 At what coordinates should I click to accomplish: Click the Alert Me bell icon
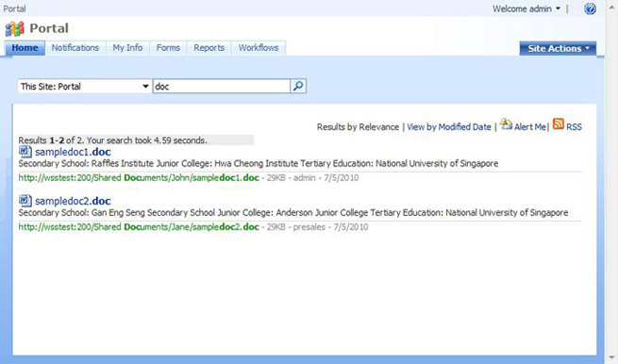(x=506, y=124)
